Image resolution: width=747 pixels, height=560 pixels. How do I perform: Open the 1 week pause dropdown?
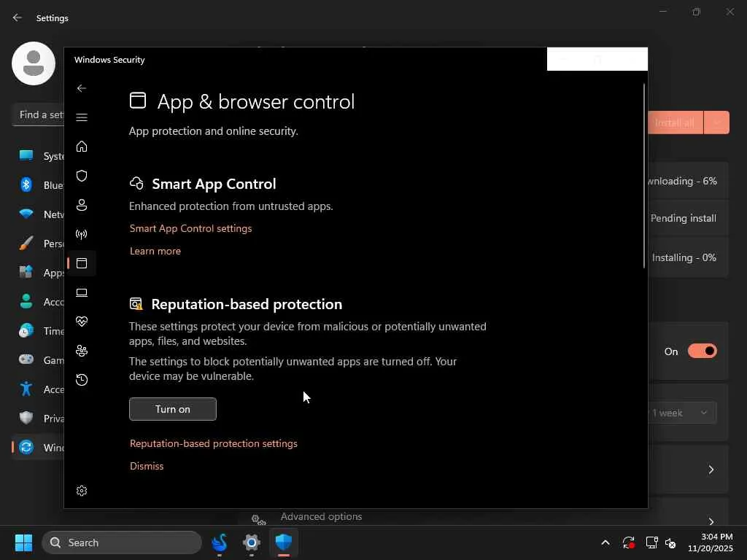point(682,413)
